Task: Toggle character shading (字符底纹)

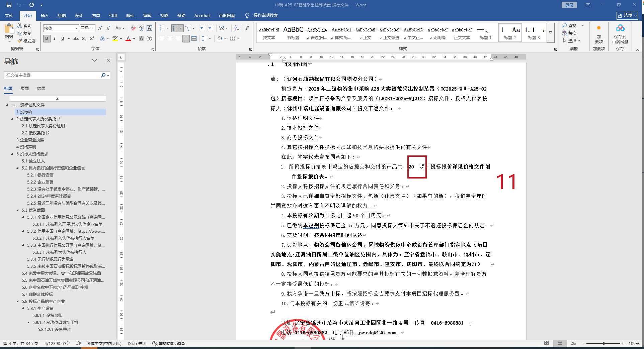Action: [x=141, y=39]
